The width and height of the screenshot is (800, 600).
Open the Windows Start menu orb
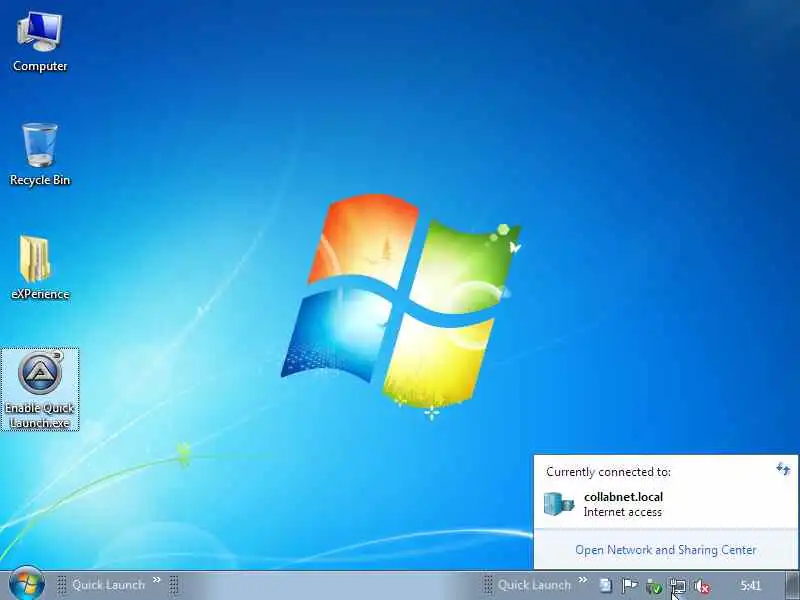[x=27, y=585]
